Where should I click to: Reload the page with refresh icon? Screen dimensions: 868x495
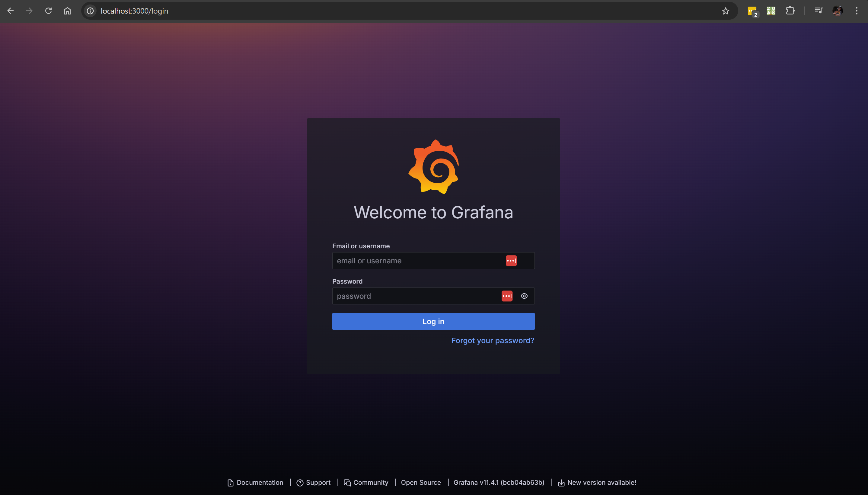49,11
